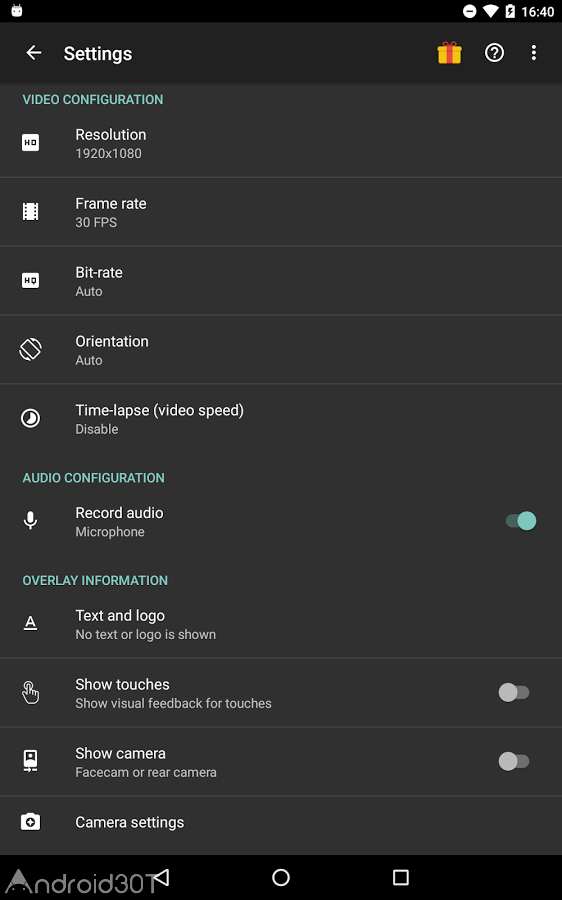Tap the back arrow in Settings header
This screenshot has height=900, width=562.
tap(34, 53)
